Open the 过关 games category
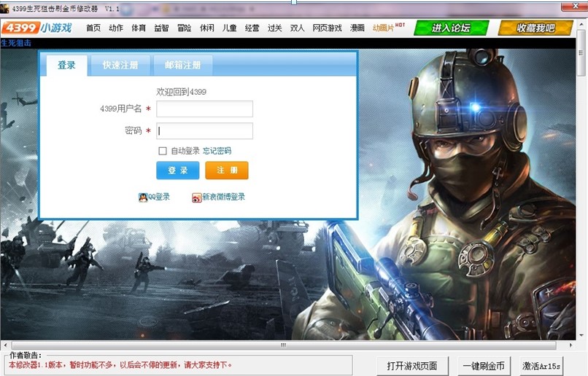Screen dimensions: 588x376 pyautogui.click(x=274, y=28)
